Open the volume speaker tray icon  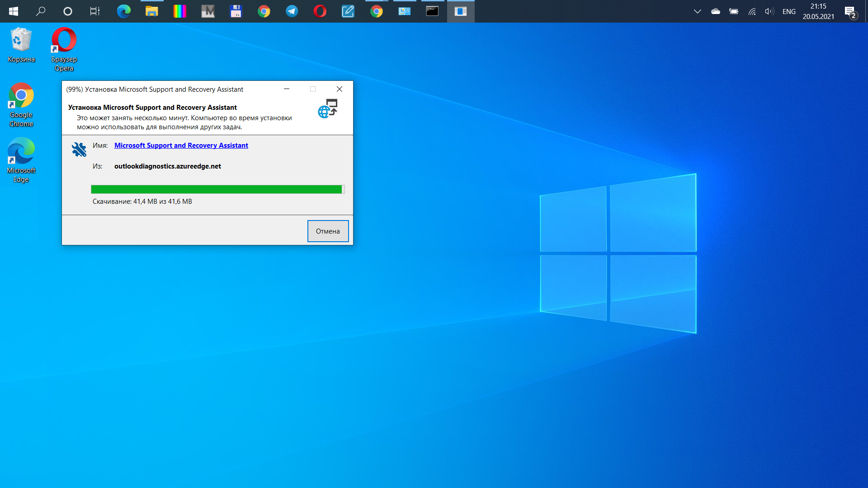click(x=769, y=11)
